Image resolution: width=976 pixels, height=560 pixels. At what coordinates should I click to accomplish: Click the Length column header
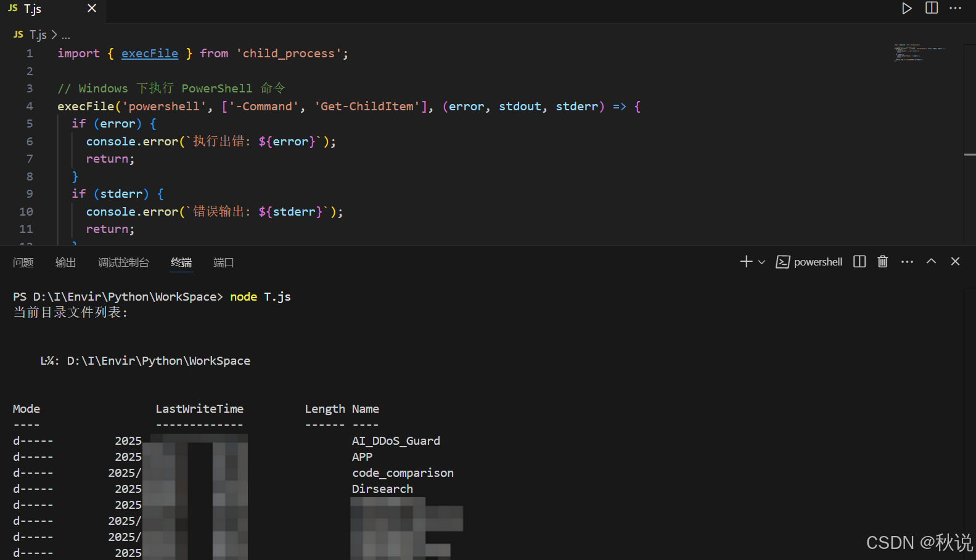point(325,409)
